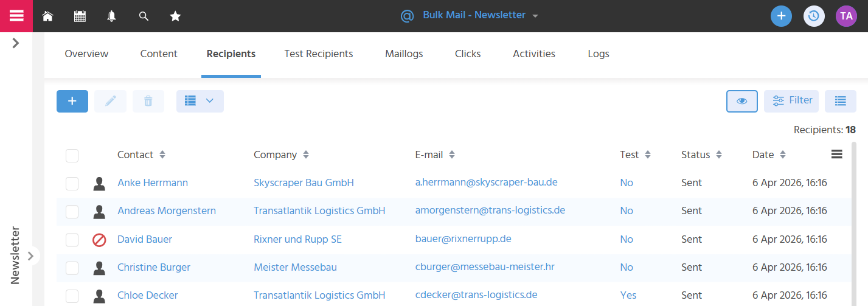Click the @ bulk mail icon
This screenshot has height=306, width=868.
click(x=407, y=16)
